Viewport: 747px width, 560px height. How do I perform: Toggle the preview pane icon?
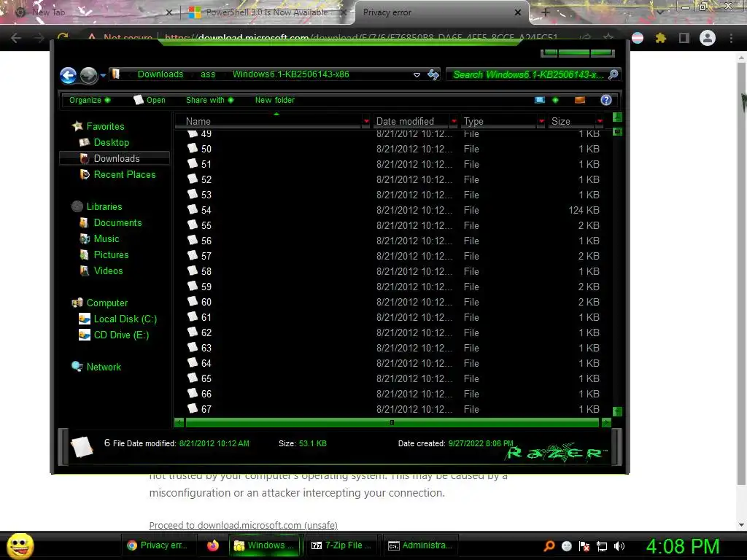click(x=580, y=100)
